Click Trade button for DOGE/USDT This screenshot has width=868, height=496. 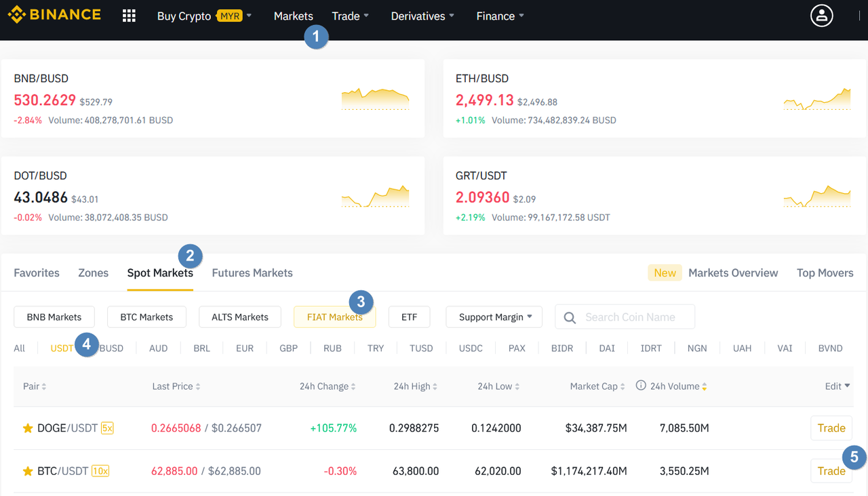coord(831,428)
